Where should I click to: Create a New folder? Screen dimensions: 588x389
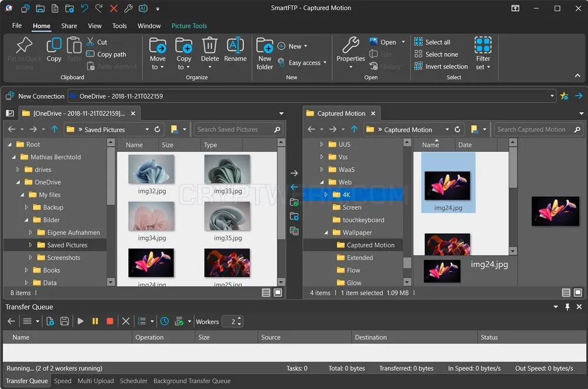(265, 53)
